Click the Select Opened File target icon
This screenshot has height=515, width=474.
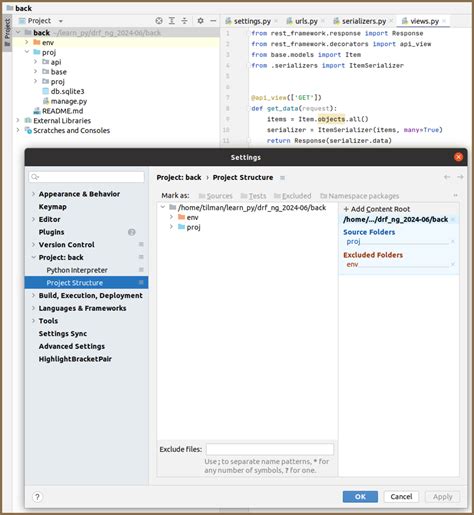tap(159, 21)
